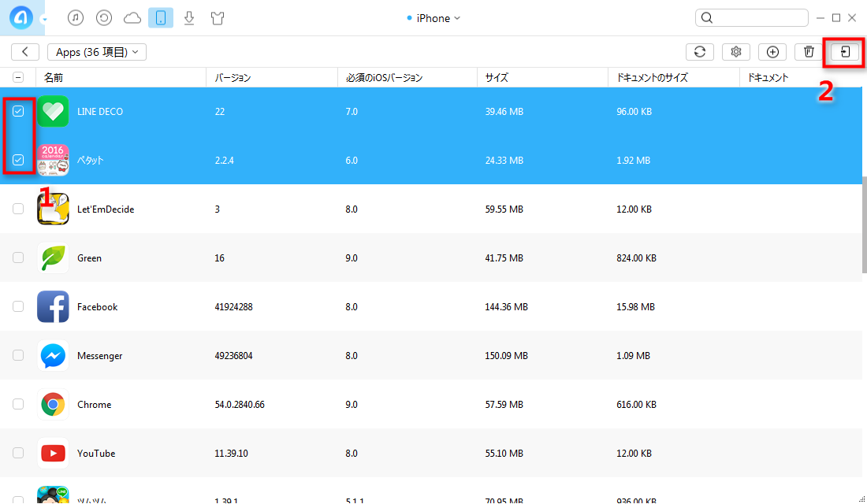The image size is (867, 504).
Task: Sort by the 名前 column header
Action: tap(121, 77)
